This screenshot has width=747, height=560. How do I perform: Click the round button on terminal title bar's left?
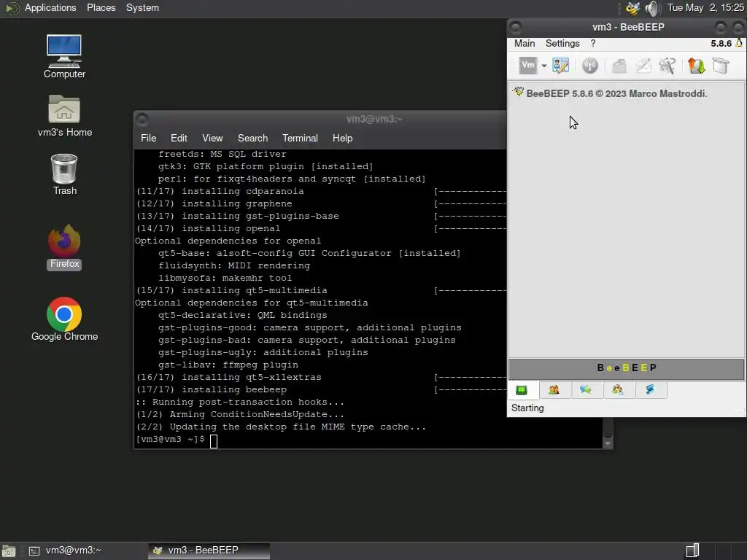(142, 119)
